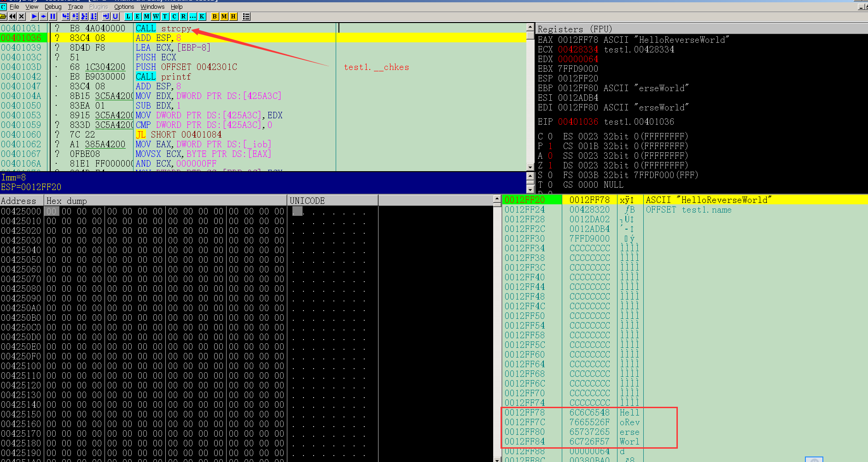The width and height of the screenshot is (868, 462).
Task: Click the Open file folder icon
Action: pyautogui.click(x=3, y=17)
